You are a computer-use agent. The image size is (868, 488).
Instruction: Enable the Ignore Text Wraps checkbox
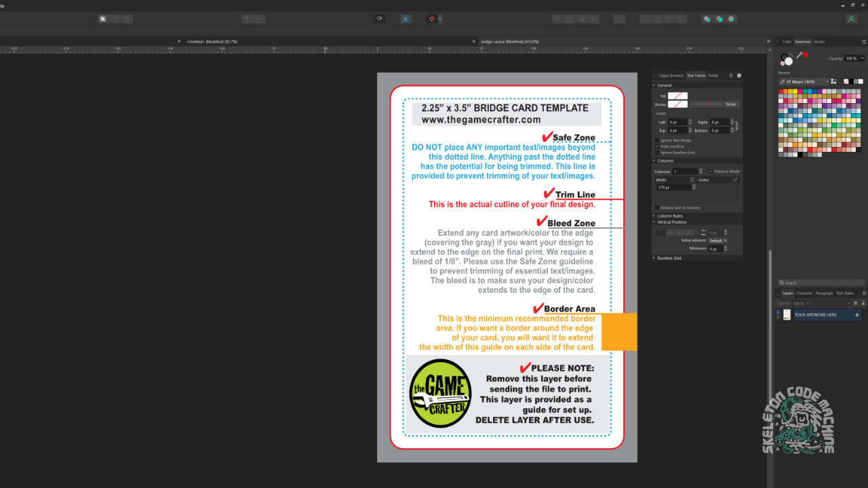(x=657, y=140)
